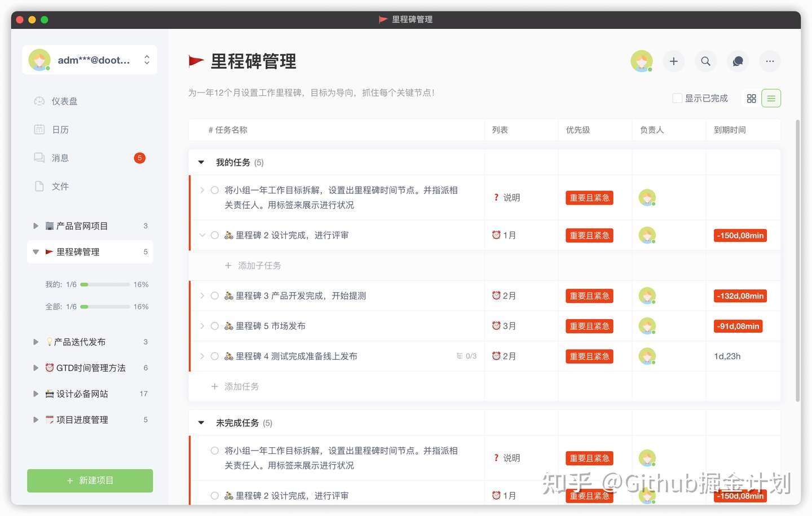Viewport: 812px width, 516px height.
Task: Click assignee avatar on 里程碑 3 row
Action: (647, 296)
